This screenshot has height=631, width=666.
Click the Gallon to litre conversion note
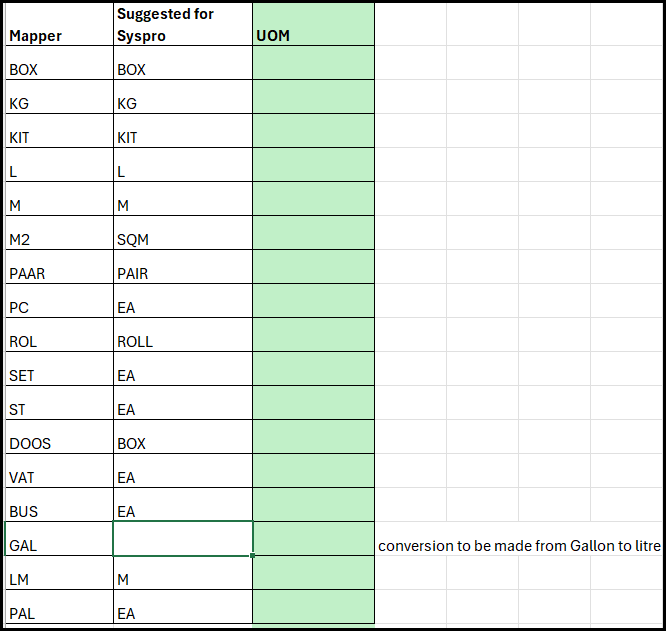[x=519, y=546]
